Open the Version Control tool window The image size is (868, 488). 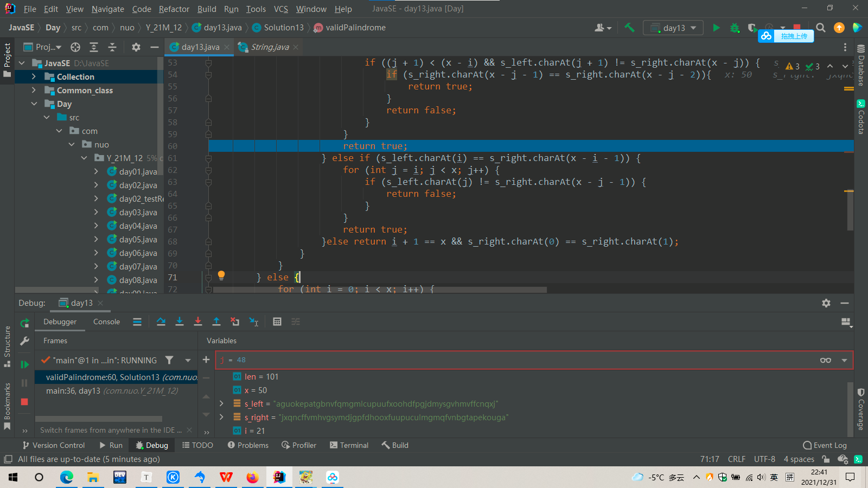[53, 445]
